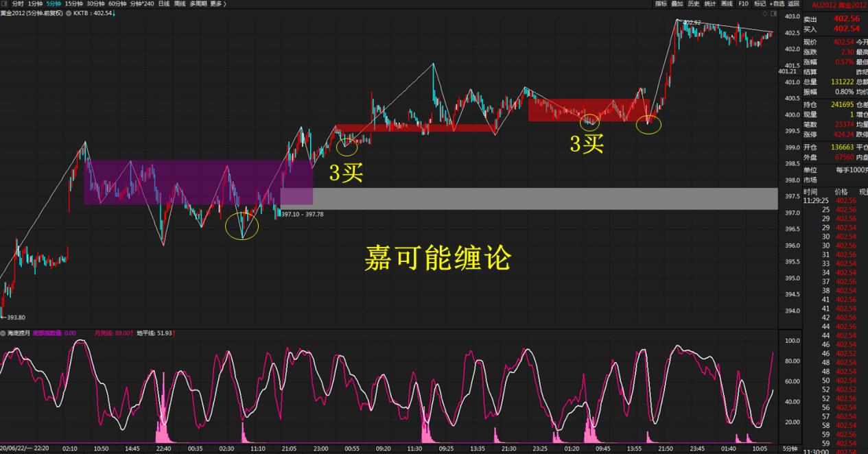Click the 总量 value 131222
The image size is (868, 454).
pyautogui.click(x=843, y=82)
